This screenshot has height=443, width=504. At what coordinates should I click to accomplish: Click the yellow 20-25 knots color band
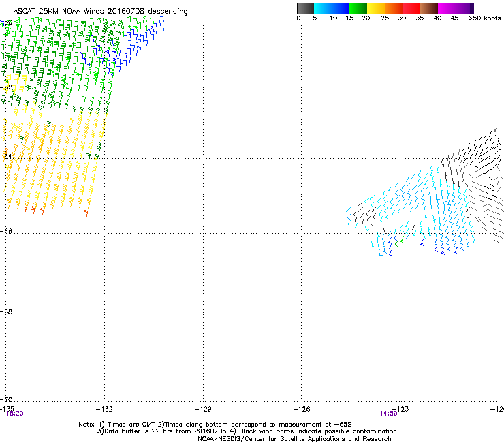click(x=376, y=8)
